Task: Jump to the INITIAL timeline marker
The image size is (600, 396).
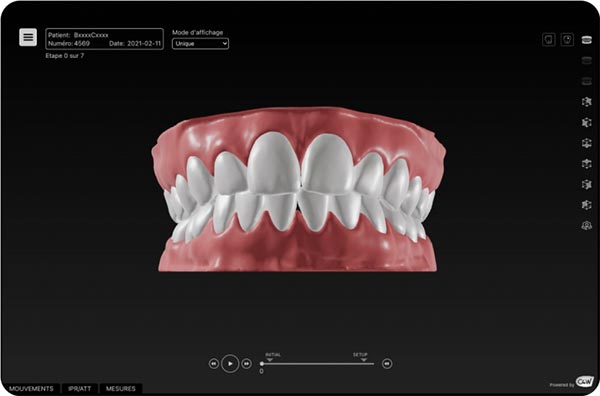Action: tap(273, 357)
